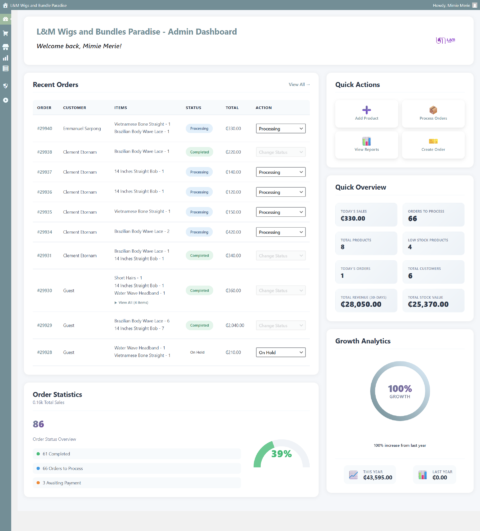The width and height of the screenshot is (480, 531).
Task: Click Change Status dropdown for order #29931
Action: [280, 256]
